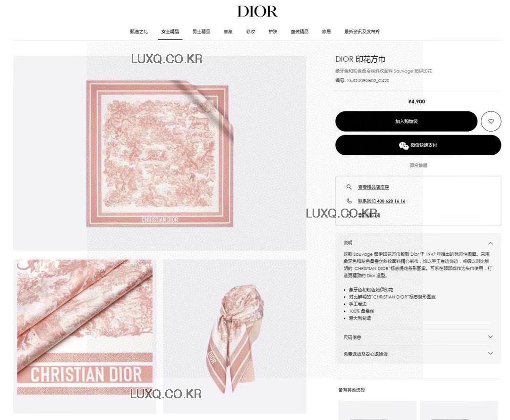The image size is (510, 420).
Task: Expand 免费送货及安心退换货 section
Action: pos(491,353)
